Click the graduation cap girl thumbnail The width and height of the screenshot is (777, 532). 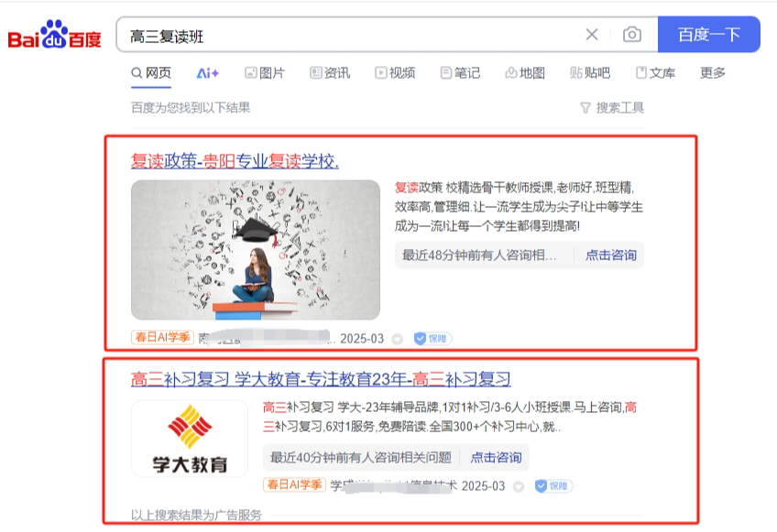256,250
